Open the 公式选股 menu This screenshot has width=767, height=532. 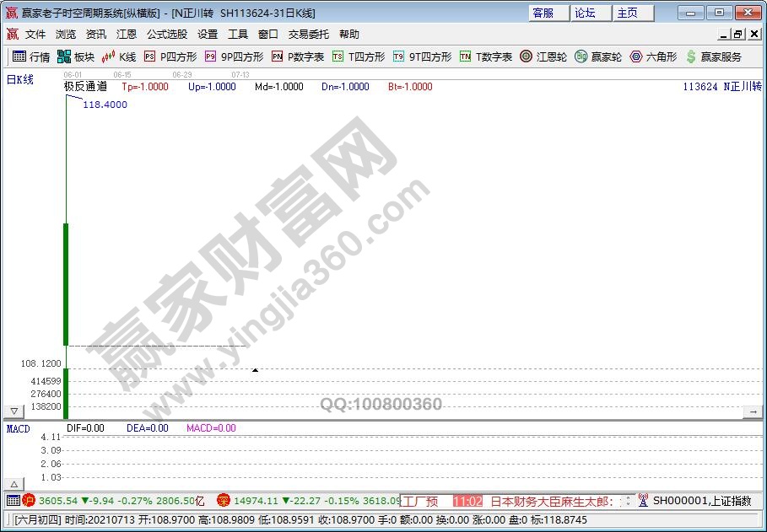pos(167,35)
